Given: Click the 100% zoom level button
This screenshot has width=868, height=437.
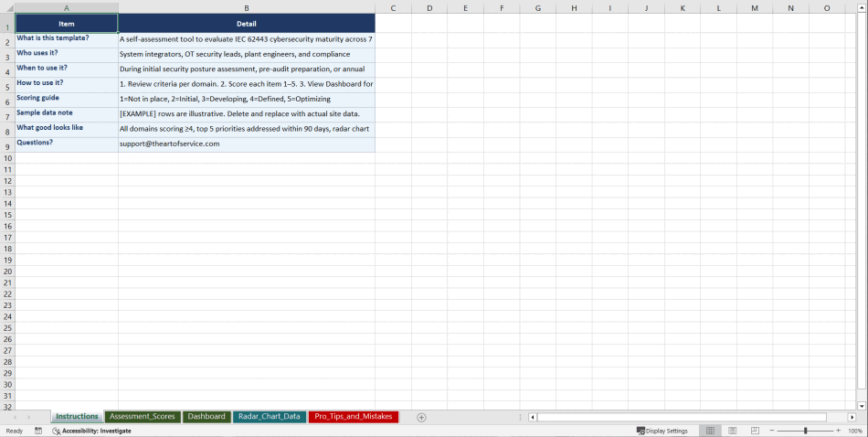Looking at the screenshot, I should [x=855, y=431].
